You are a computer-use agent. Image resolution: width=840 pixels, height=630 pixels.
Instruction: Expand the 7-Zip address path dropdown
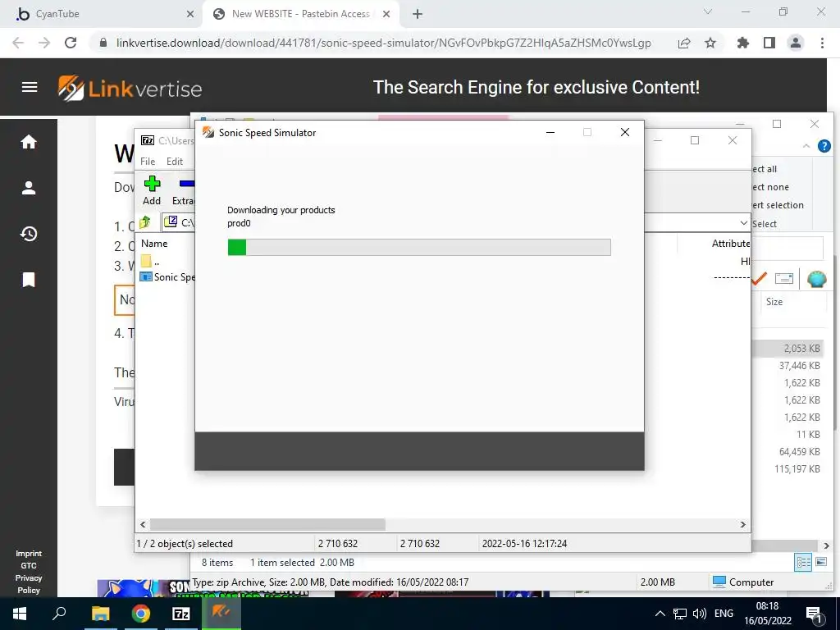pyautogui.click(x=743, y=222)
